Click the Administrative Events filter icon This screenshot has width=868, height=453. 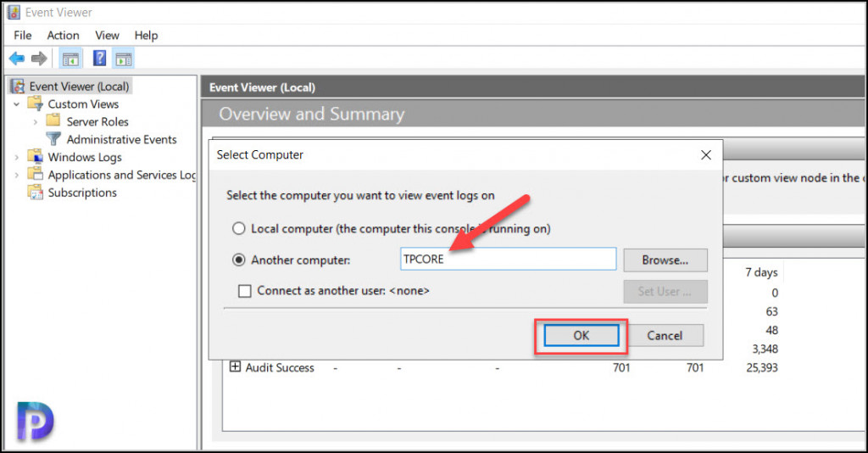pos(53,138)
